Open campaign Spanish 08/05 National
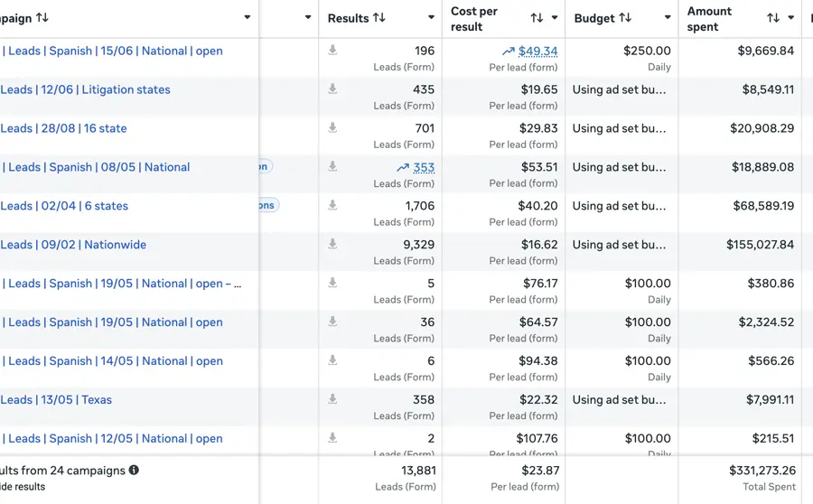 tap(96, 167)
